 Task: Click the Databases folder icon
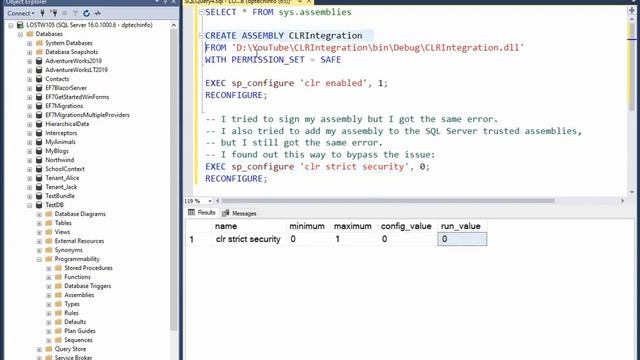pos(30,34)
